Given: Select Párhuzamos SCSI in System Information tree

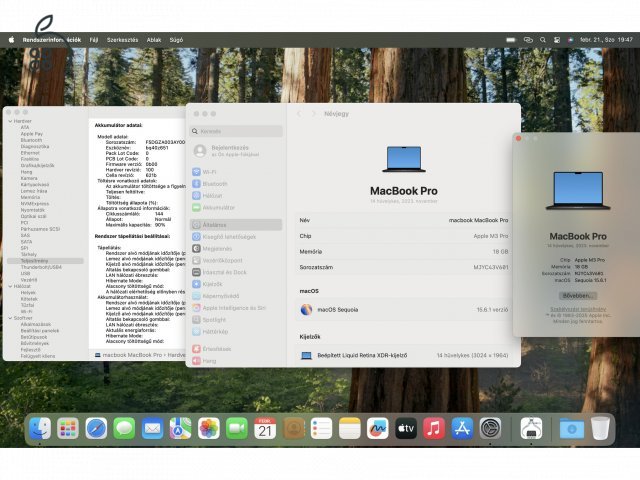Looking at the screenshot, I should pyautogui.click(x=40, y=229).
